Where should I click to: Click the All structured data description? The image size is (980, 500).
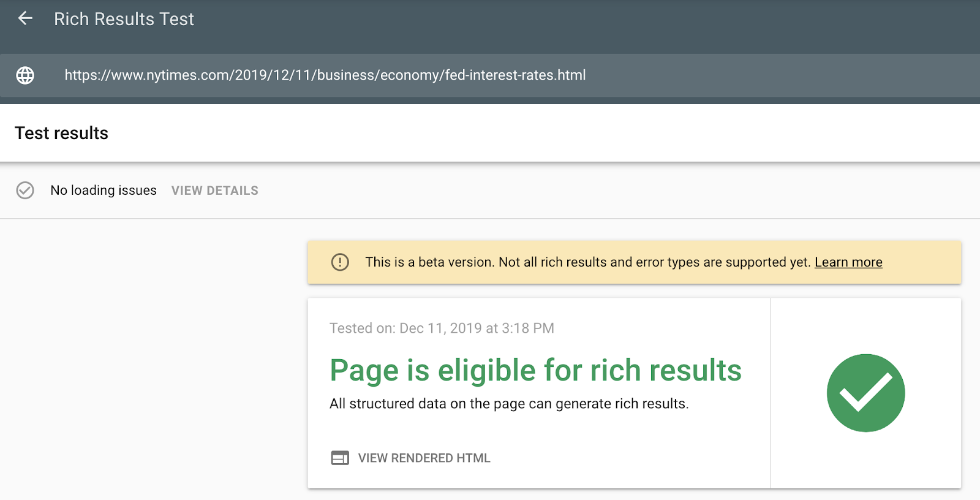coord(509,404)
